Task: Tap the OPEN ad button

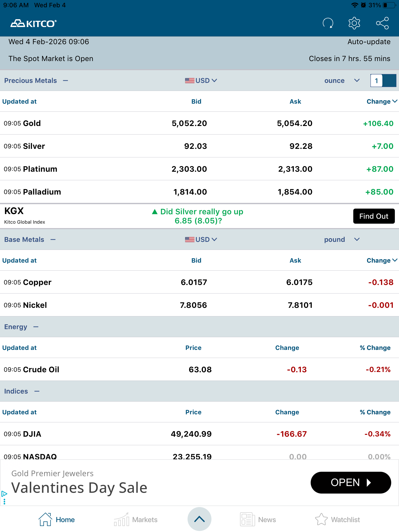Action: (351, 483)
